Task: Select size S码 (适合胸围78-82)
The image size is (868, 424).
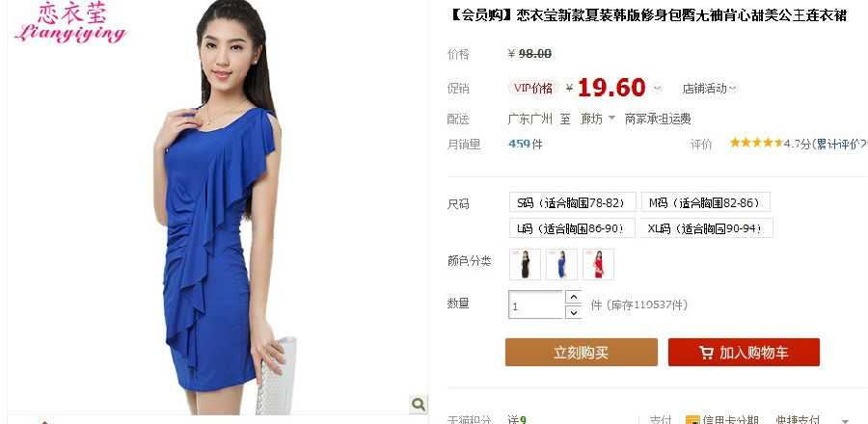Action: pos(572,202)
